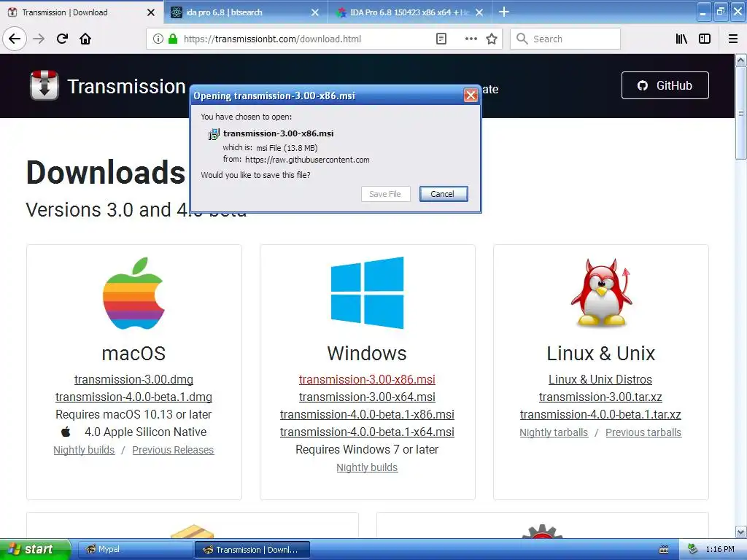Image resolution: width=747 pixels, height=560 pixels.
Task: Open the Windows start menu
Action: tap(35, 550)
